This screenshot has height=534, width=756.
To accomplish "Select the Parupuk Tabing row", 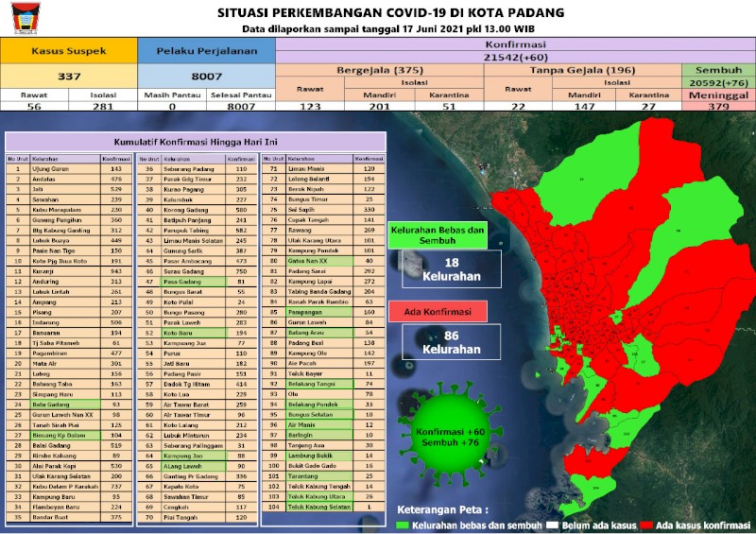I will click(x=198, y=230).
